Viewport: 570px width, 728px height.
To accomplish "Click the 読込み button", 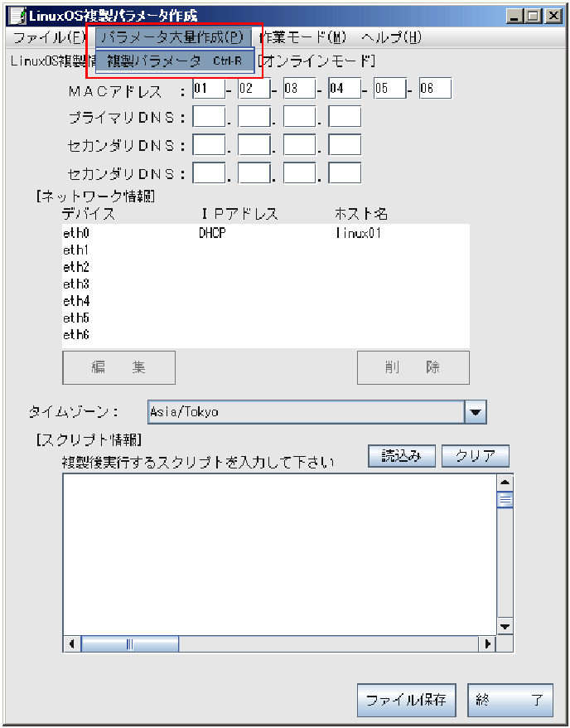I will tap(402, 456).
